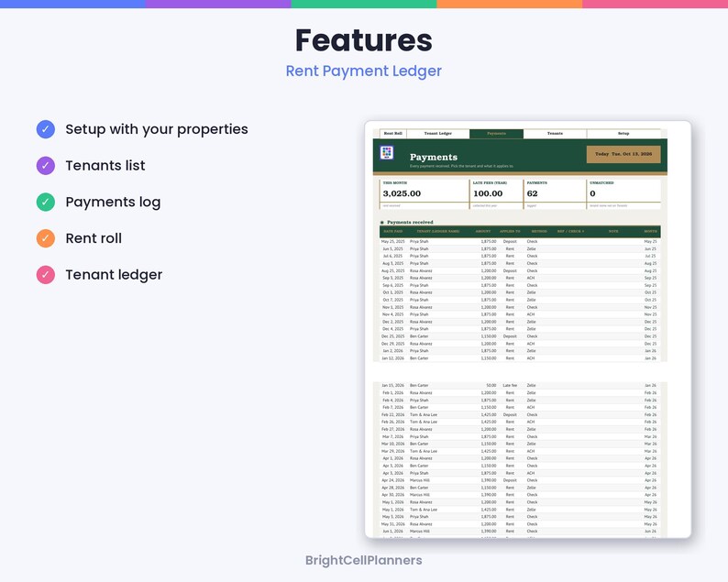The height and width of the screenshot is (582, 728).
Task: Click Tom & Ana Lee in the Feb 26, 2026 row
Action: [424, 422]
